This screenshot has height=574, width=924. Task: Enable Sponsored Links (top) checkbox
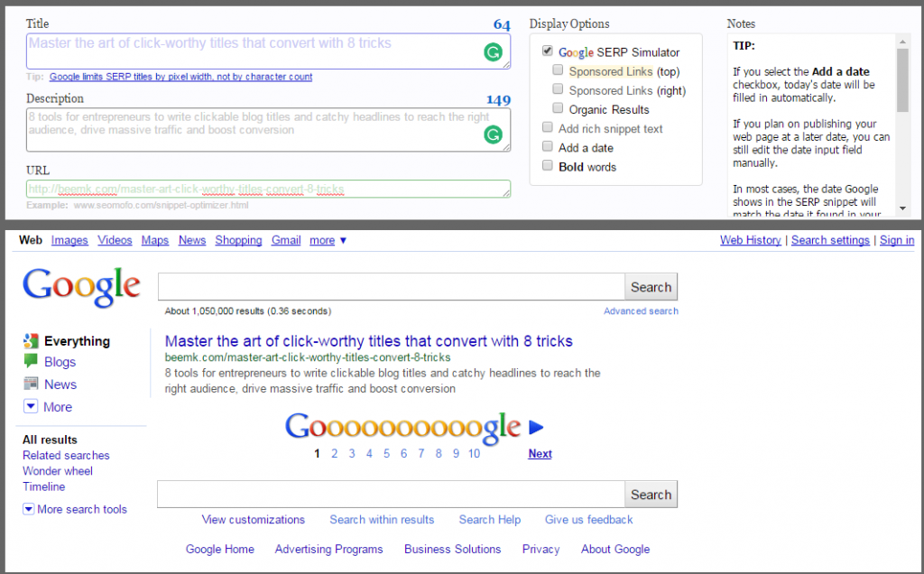[x=558, y=70]
